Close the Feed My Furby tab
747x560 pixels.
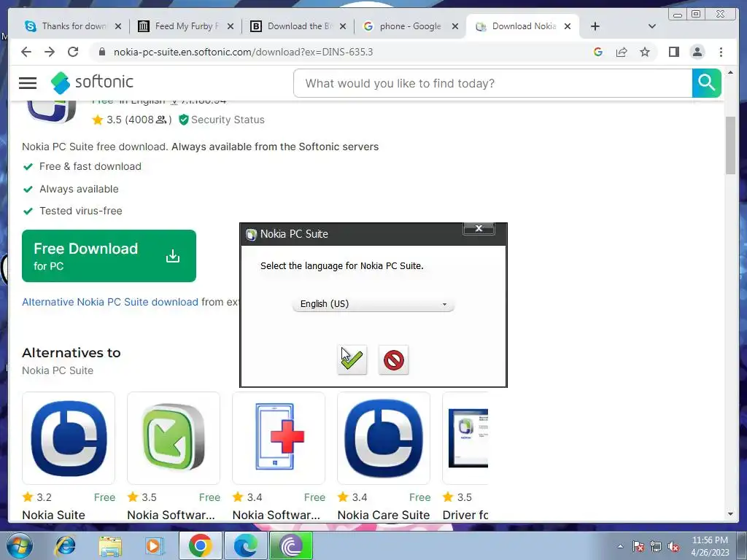pos(231,26)
